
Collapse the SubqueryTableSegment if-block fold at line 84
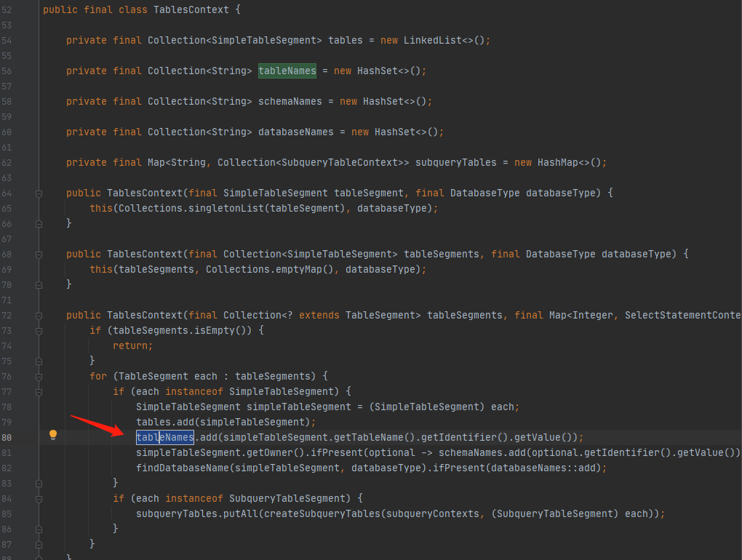39,499
